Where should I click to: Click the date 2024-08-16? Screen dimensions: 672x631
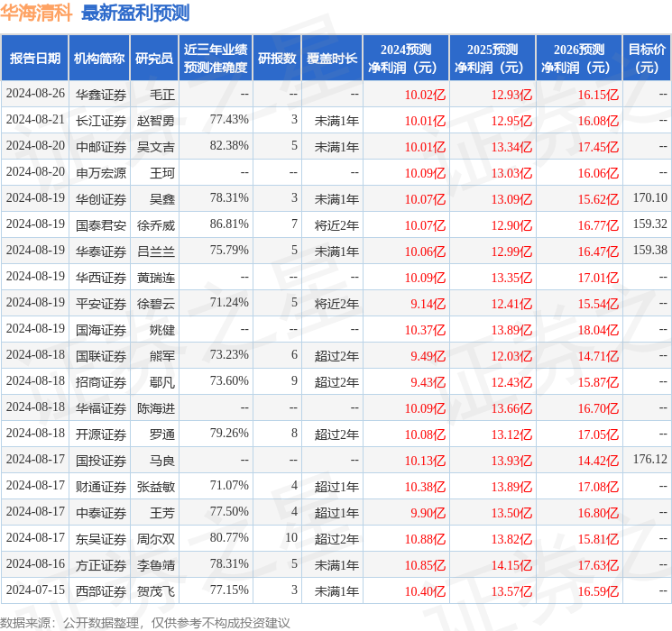coord(35,563)
